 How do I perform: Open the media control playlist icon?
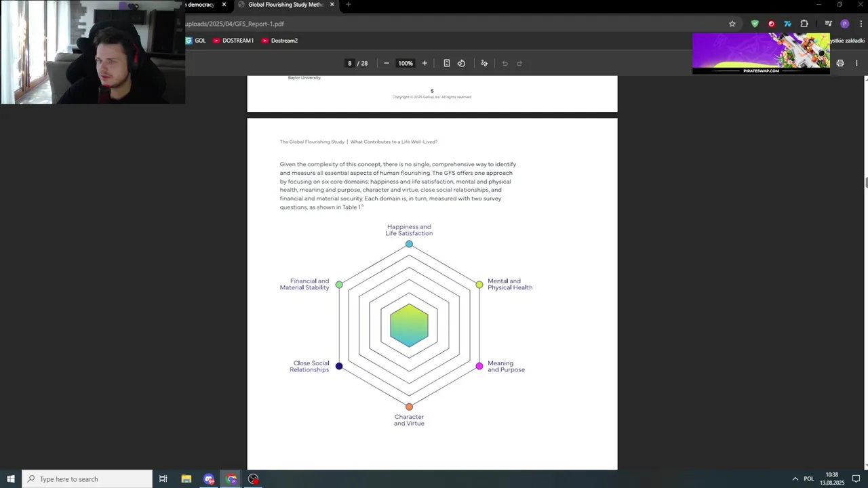click(x=828, y=24)
